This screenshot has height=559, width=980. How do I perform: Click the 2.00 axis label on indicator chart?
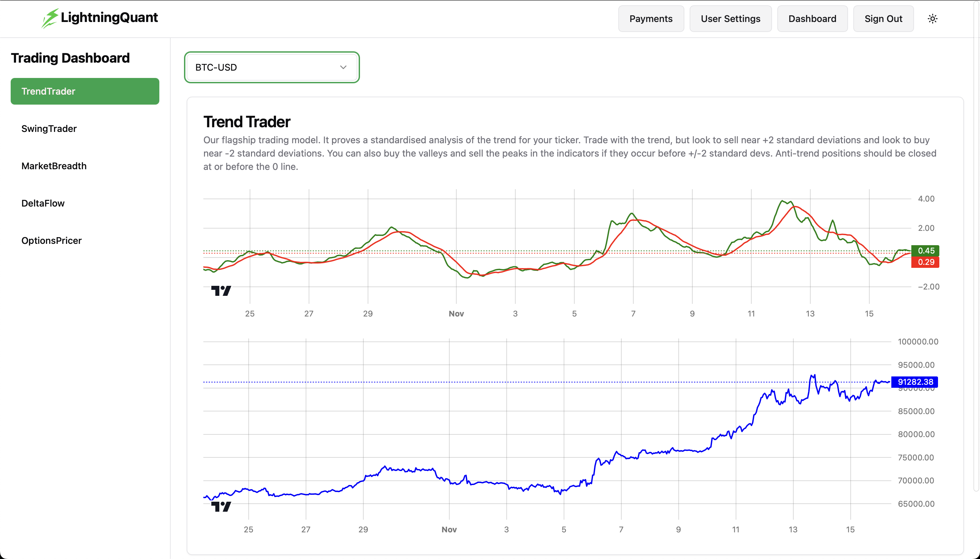[x=926, y=228]
